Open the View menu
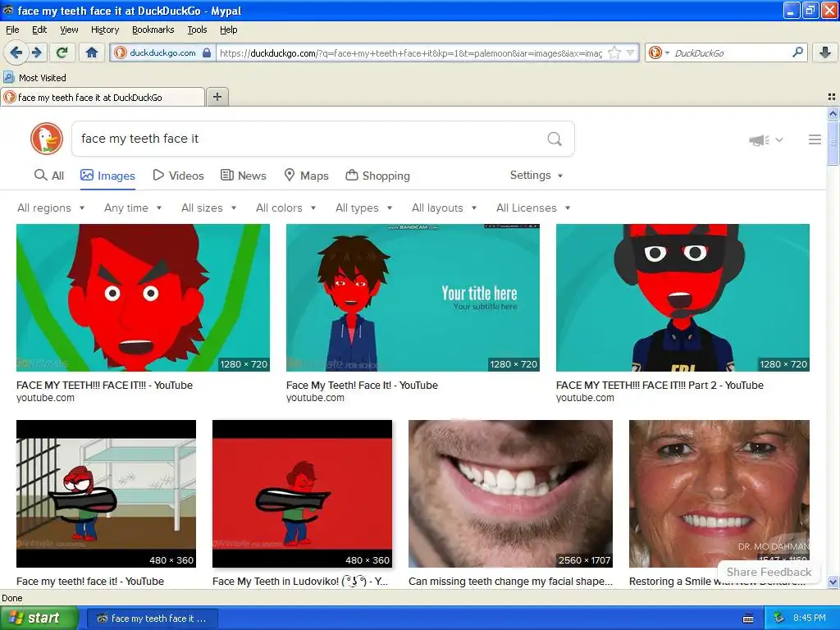The image size is (840, 630). (x=69, y=30)
